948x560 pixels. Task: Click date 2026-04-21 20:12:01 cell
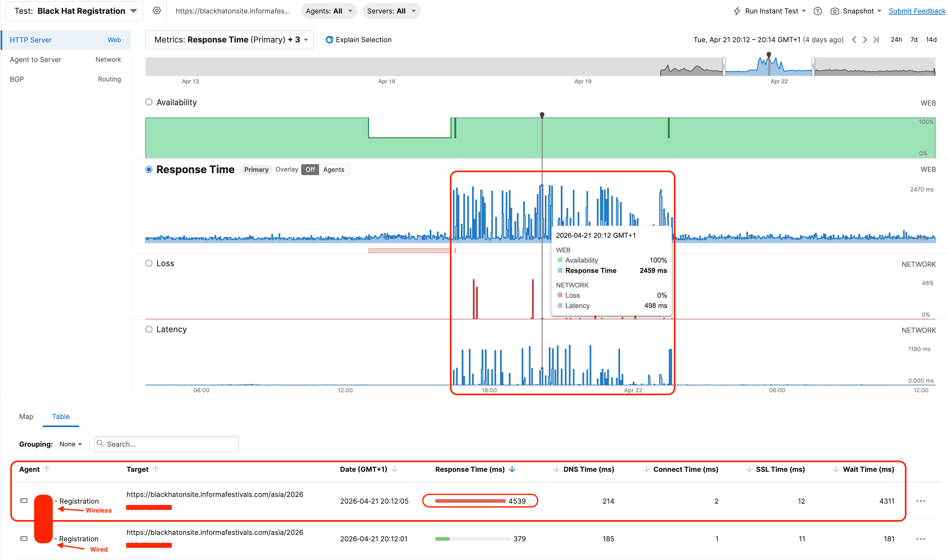(x=374, y=539)
